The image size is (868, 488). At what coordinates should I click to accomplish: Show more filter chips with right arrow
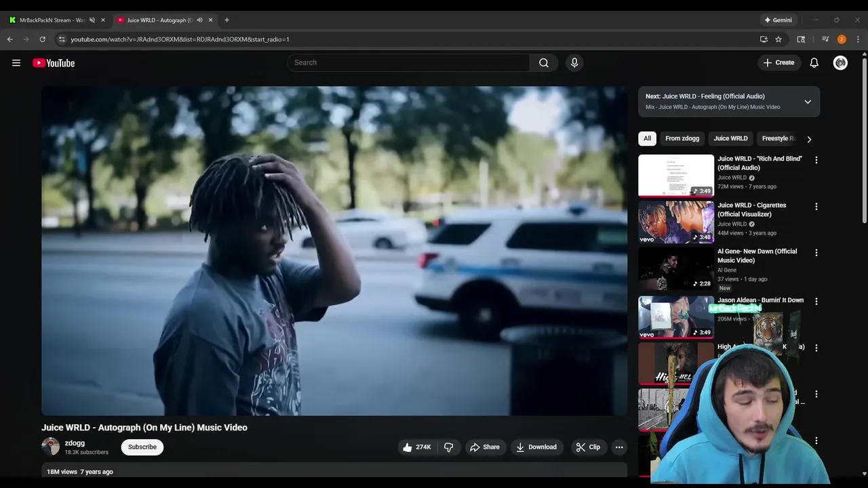(809, 139)
